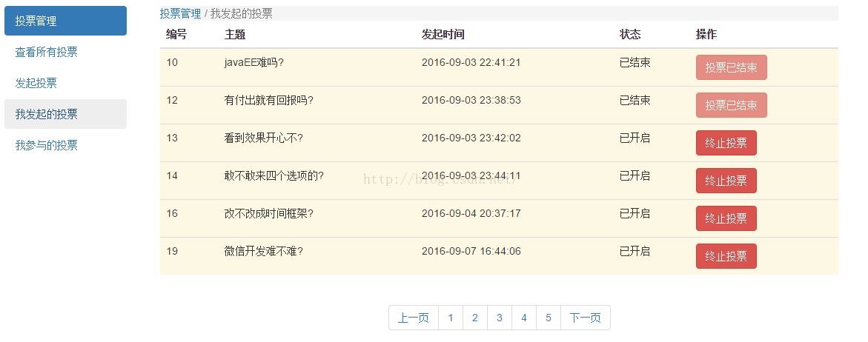868x342 pixels.
Task: Click number 12 in 编号 column
Action: [x=172, y=100]
